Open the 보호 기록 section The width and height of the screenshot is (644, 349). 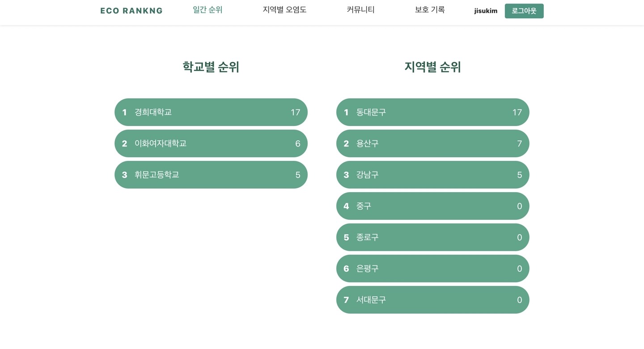[x=430, y=9]
